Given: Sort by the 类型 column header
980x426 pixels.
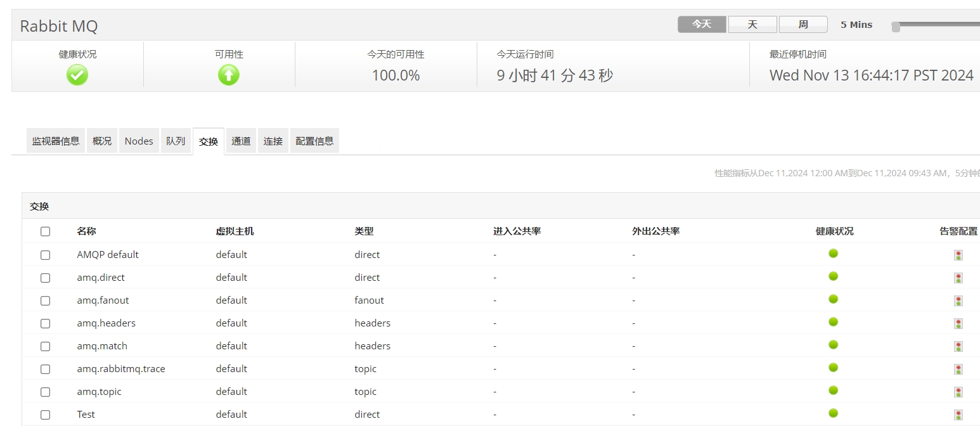Looking at the screenshot, I should click(364, 231).
